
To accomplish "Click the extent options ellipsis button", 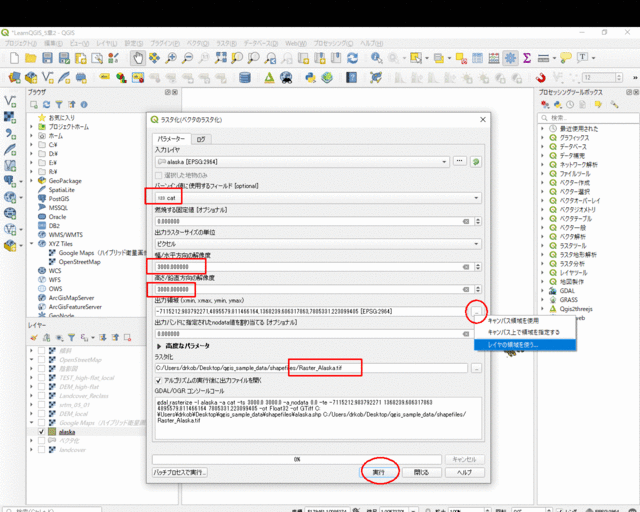I will [x=476, y=312].
